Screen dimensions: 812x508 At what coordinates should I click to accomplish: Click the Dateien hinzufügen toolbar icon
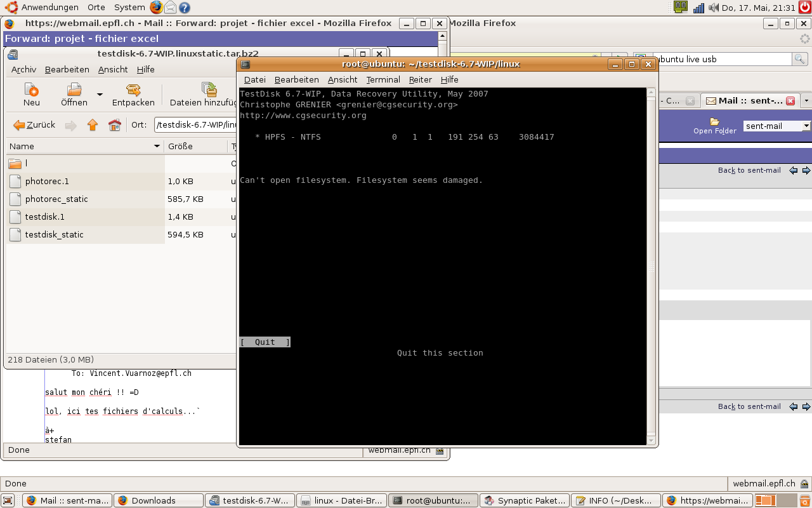tap(204, 95)
